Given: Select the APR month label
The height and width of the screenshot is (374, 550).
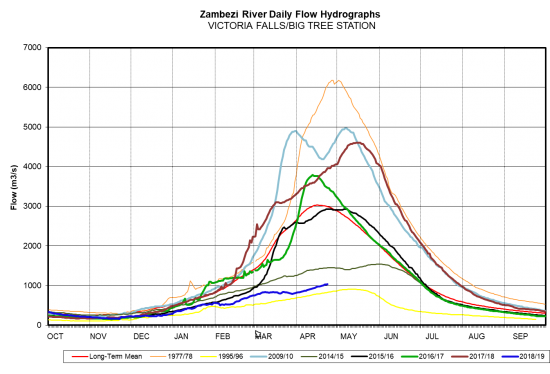Looking at the screenshot, I should 307,336.
